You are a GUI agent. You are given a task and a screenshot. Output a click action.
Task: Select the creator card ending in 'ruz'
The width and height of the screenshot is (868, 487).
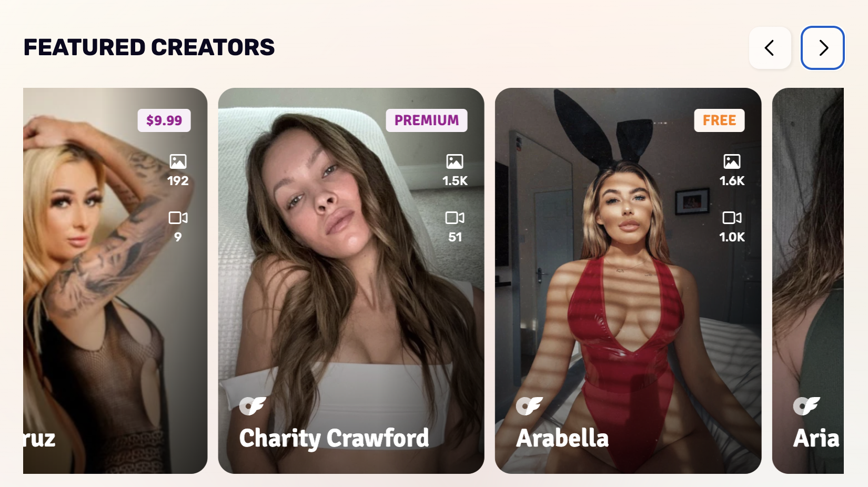coord(115,281)
